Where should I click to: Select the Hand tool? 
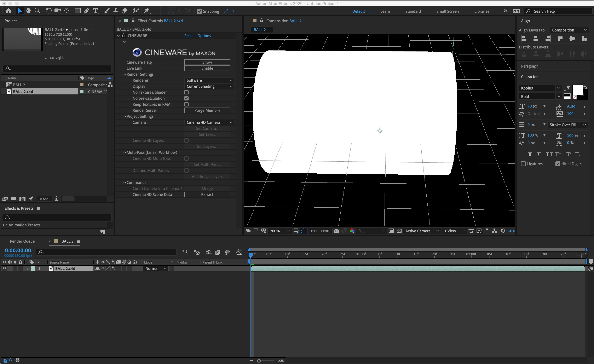tap(28, 11)
